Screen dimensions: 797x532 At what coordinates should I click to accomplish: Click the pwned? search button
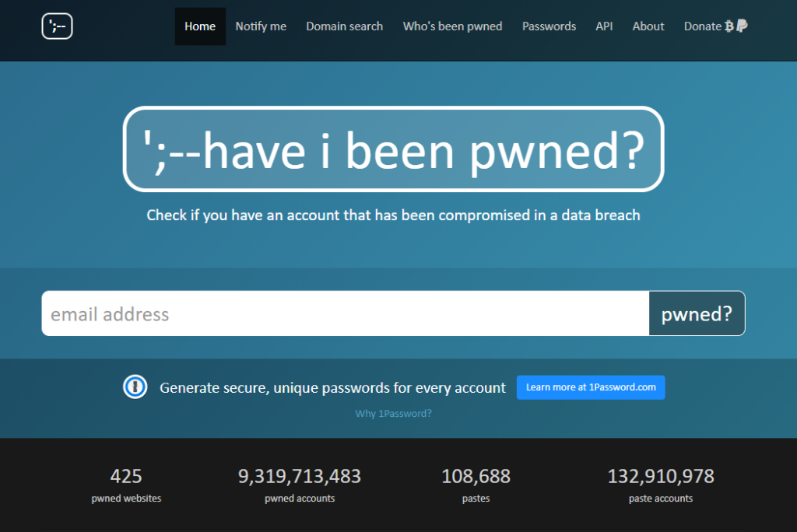697,313
